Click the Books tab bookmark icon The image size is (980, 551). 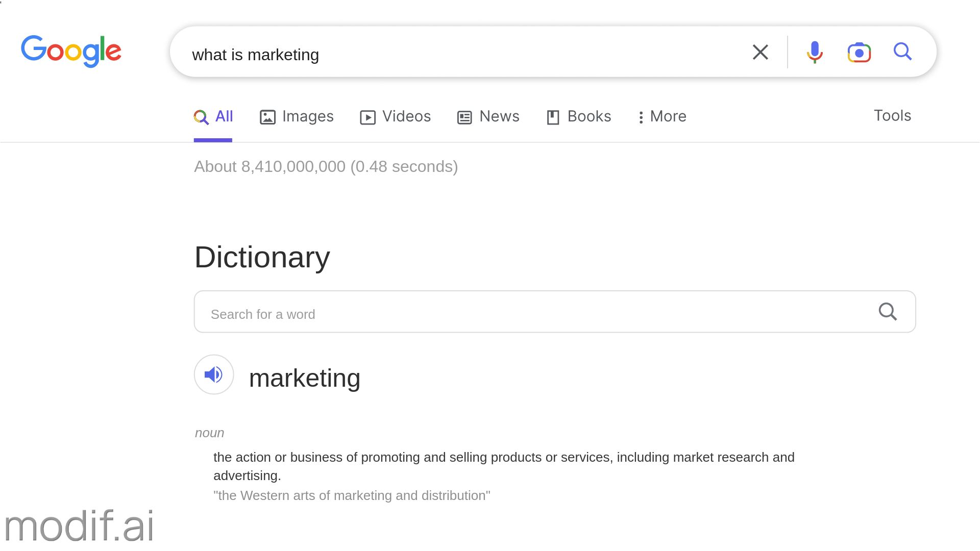pyautogui.click(x=553, y=117)
